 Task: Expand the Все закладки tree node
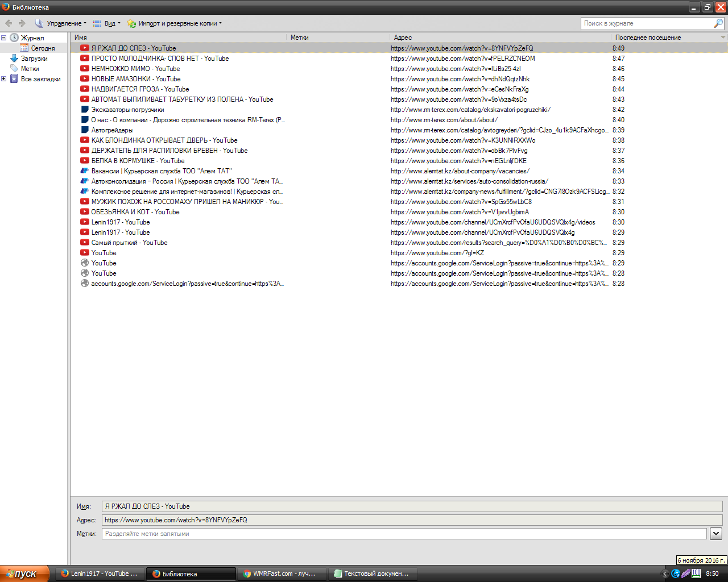(x=3, y=79)
